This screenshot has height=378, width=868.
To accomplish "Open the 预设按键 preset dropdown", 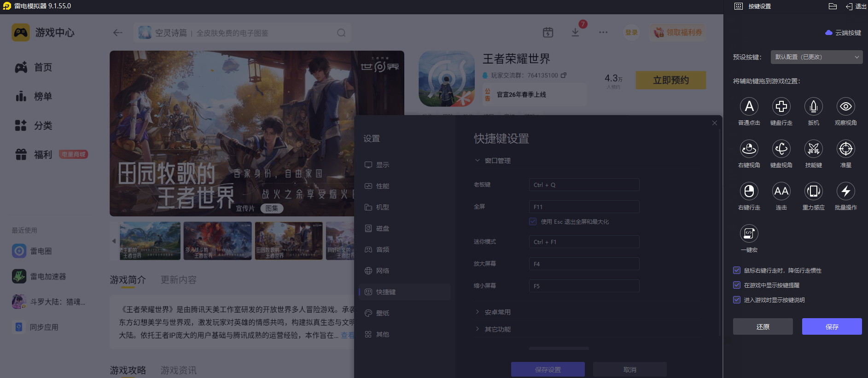I will 816,57.
